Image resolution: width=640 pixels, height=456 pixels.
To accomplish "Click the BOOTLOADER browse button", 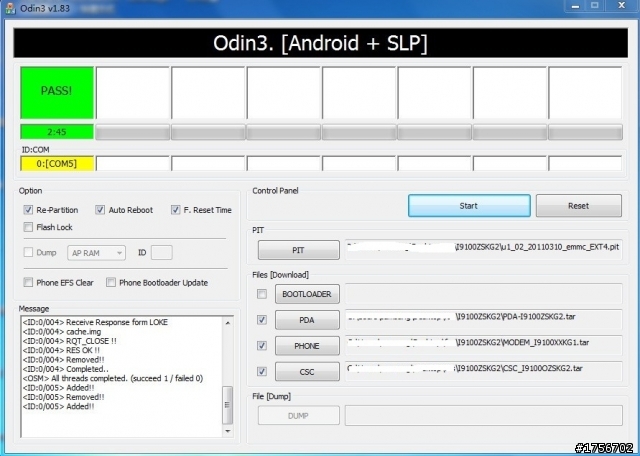I will 307,294.
